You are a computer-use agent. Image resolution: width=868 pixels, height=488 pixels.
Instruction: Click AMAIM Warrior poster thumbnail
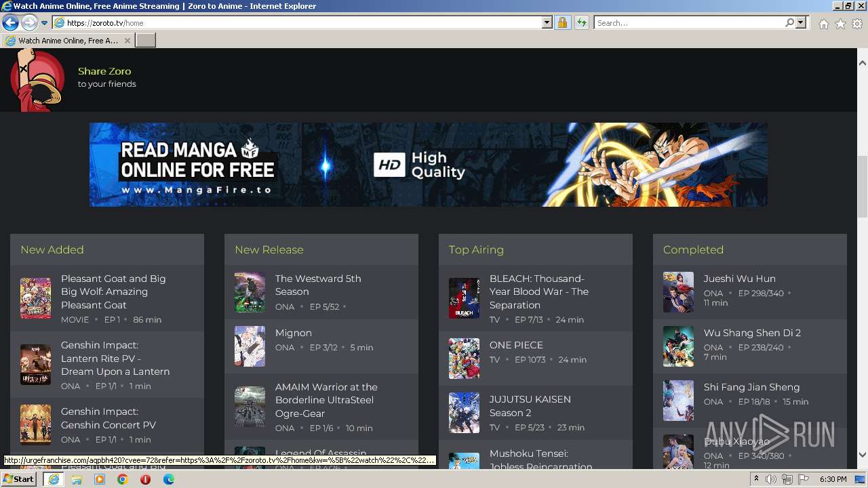[250, 407]
